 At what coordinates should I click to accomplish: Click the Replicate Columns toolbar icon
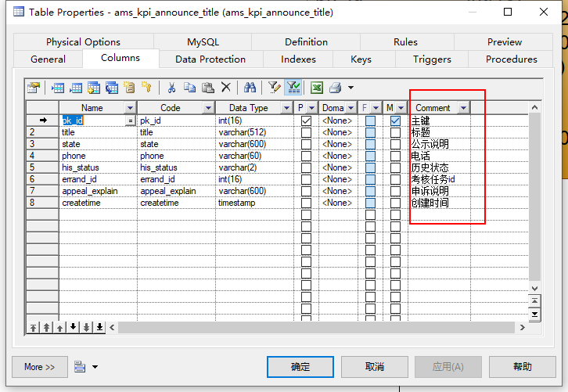(112, 88)
